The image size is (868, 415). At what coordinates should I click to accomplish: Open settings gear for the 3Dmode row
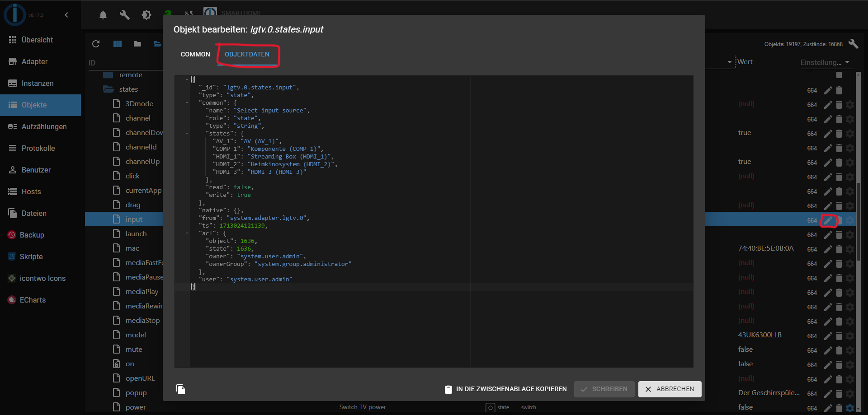coord(850,105)
